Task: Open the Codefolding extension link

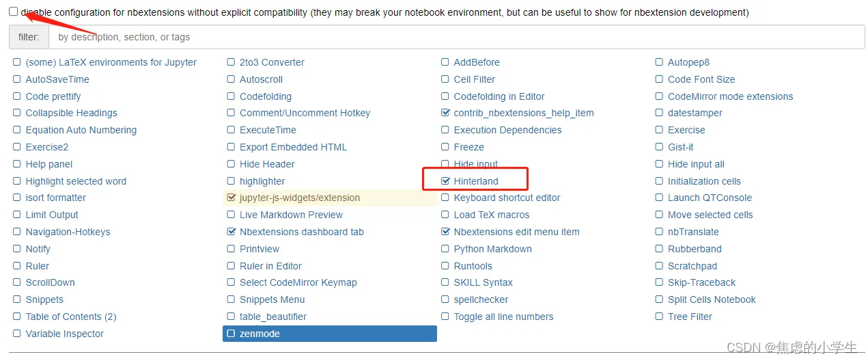Action: 265,96
